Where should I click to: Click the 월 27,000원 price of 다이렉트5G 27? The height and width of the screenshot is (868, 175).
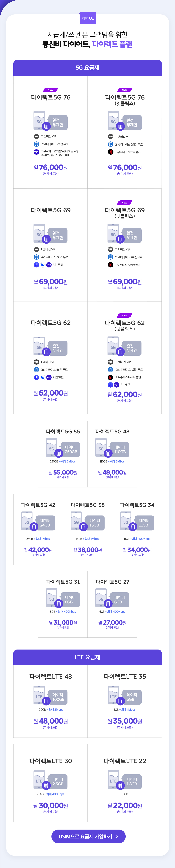(112, 623)
